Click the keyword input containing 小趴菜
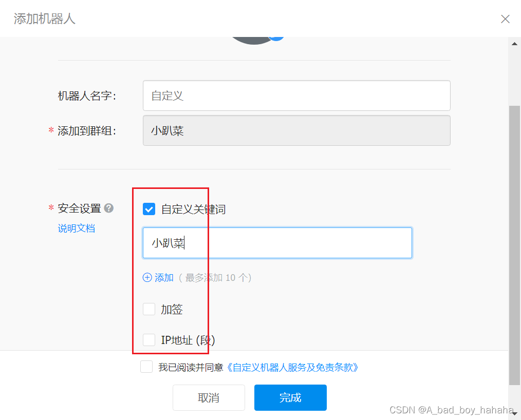 (x=277, y=243)
